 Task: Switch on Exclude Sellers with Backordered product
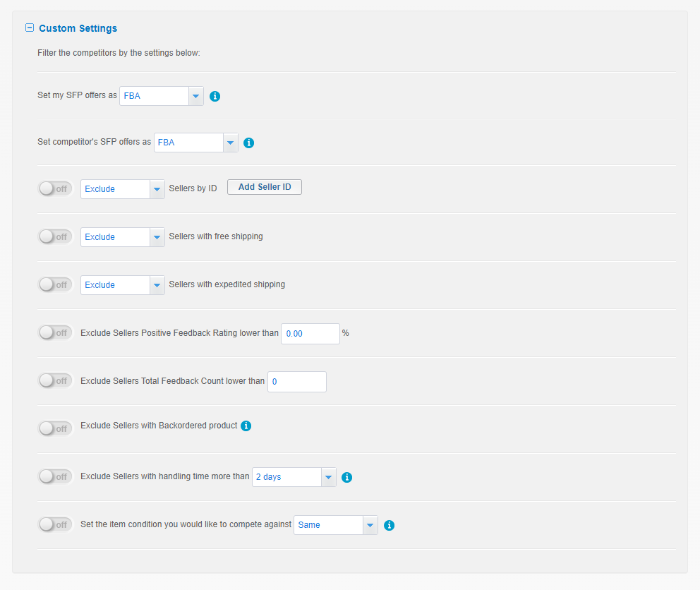click(55, 429)
